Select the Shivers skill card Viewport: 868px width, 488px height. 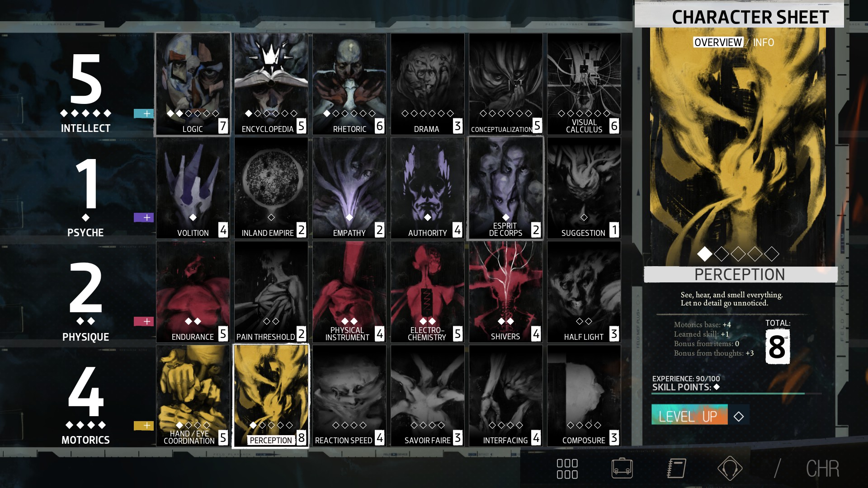pos(506,292)
